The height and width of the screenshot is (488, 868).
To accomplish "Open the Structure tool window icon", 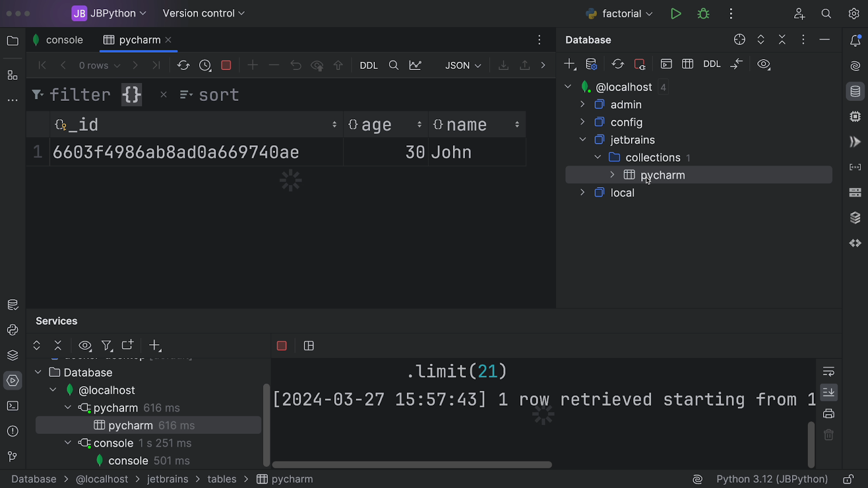I will (12, 75).
